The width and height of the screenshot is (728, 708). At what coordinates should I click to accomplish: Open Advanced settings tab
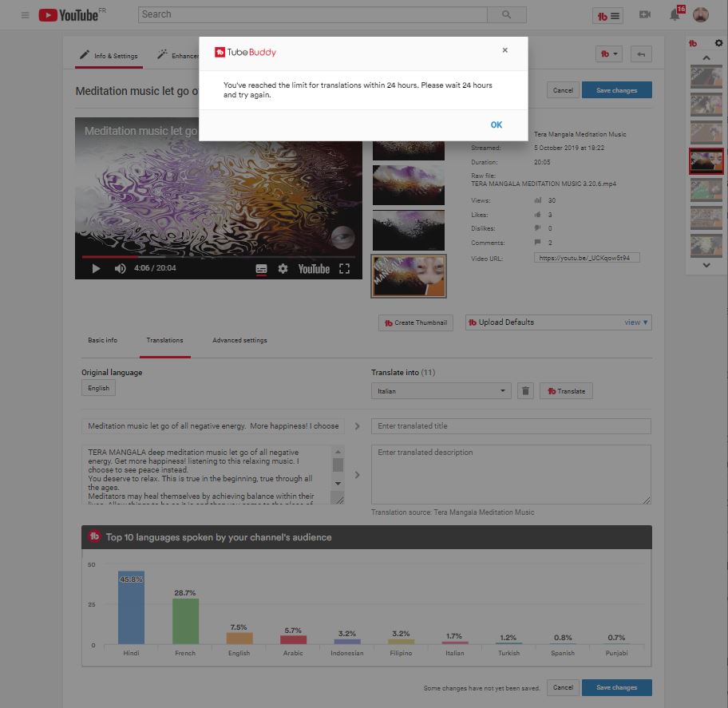[x=239, y=340]
